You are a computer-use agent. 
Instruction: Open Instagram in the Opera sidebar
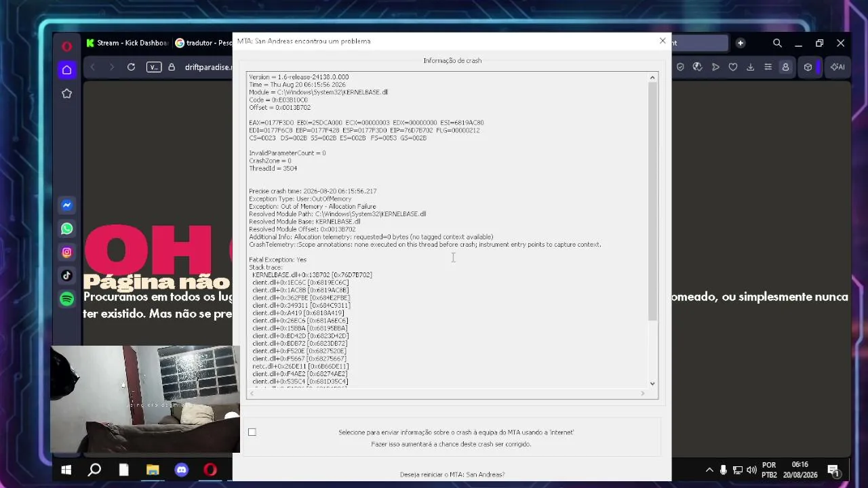[66, 252]
